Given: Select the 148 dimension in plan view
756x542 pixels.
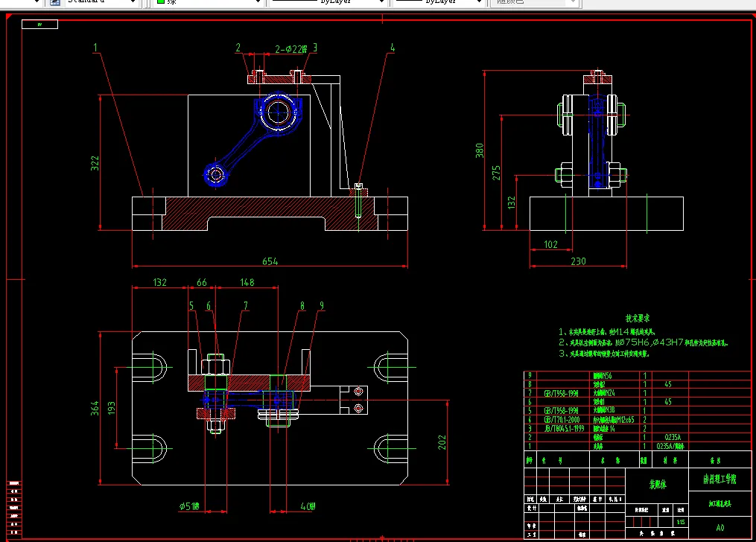Looking at the screenshot, I should [247, 282].
